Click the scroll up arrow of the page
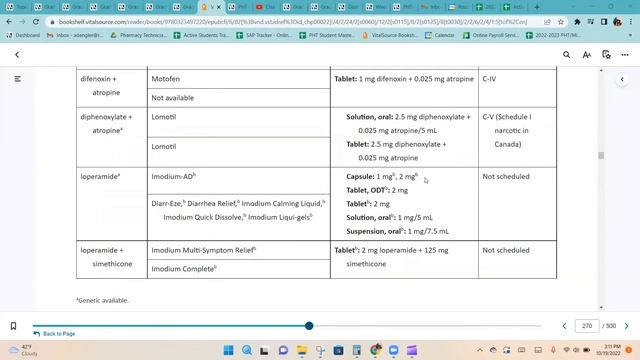This screenshot has height=360, width=640. point(601,71)
